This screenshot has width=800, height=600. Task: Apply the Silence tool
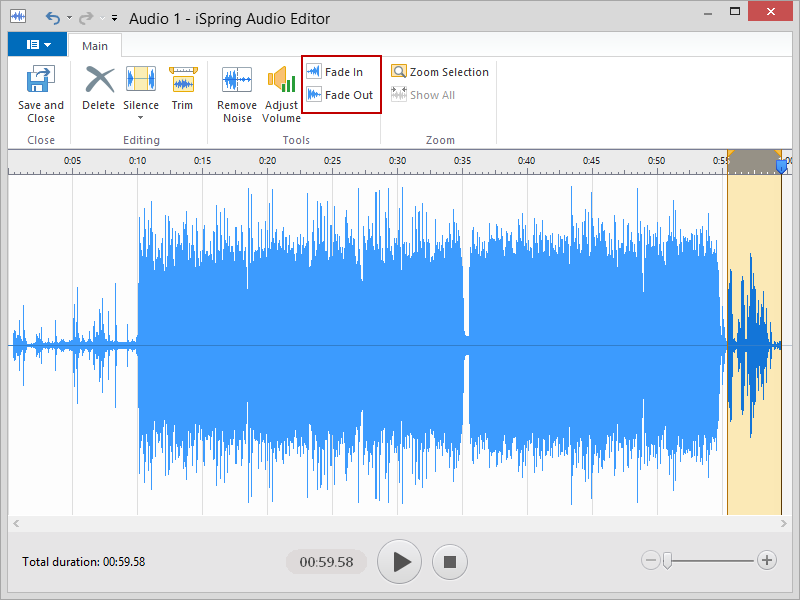(141, 87)
